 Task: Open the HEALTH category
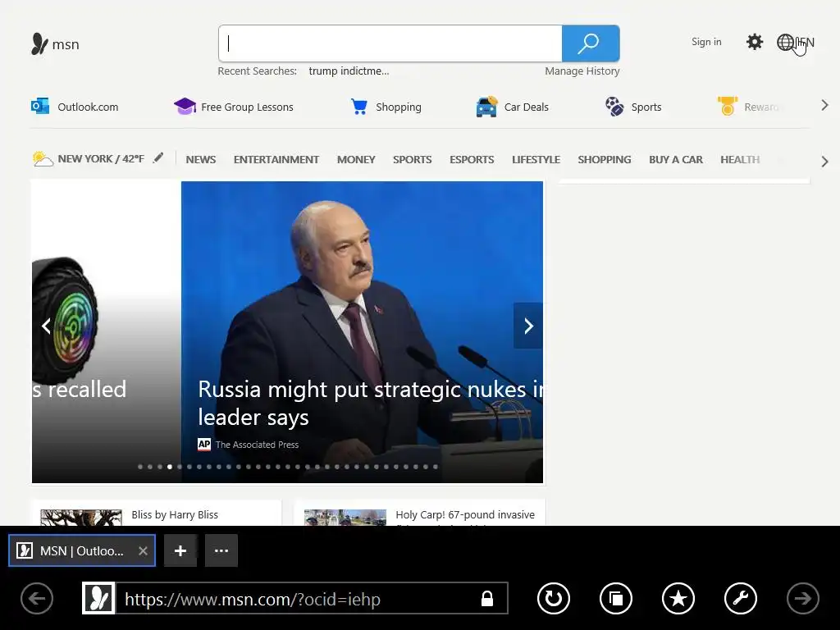pos(740,160)
